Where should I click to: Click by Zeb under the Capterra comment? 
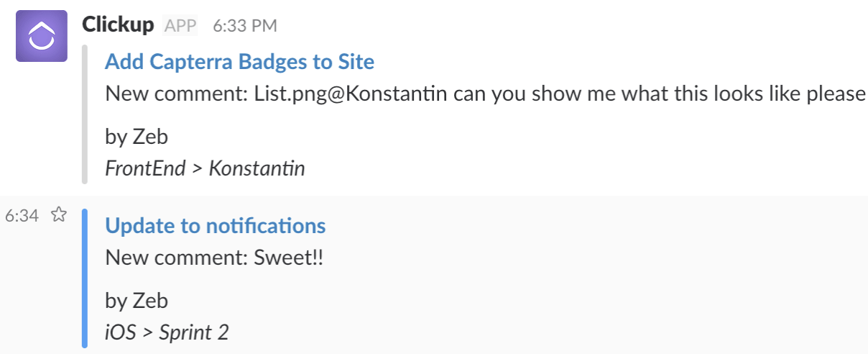tap(137, 137)
